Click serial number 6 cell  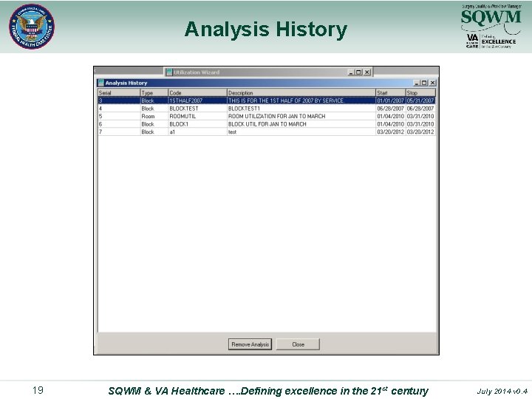coord(119,124)
